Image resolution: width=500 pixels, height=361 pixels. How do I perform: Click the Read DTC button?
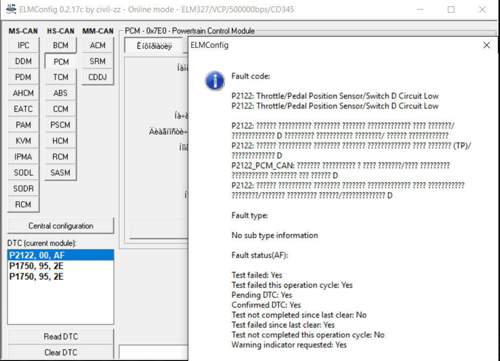pos(61,336)
